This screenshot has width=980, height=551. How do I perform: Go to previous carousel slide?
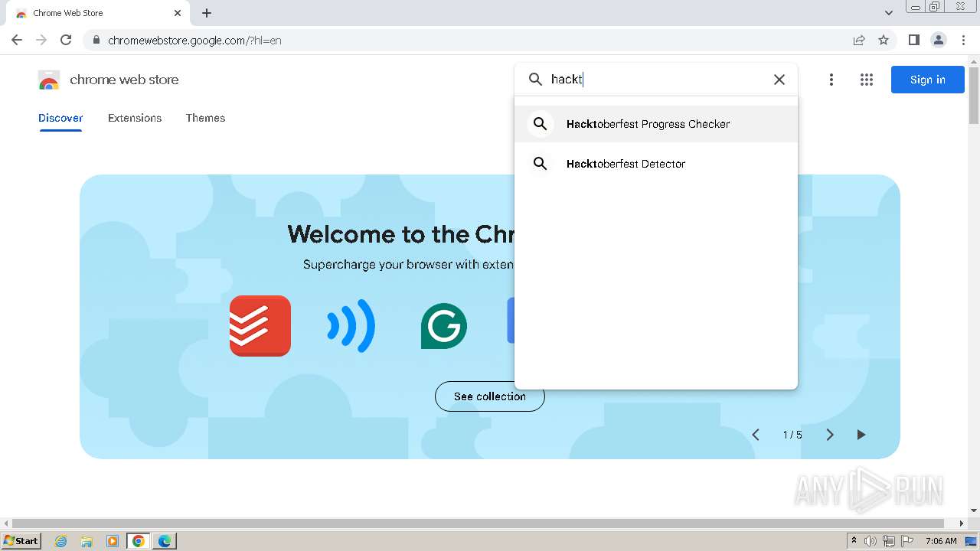click(756, 435)
